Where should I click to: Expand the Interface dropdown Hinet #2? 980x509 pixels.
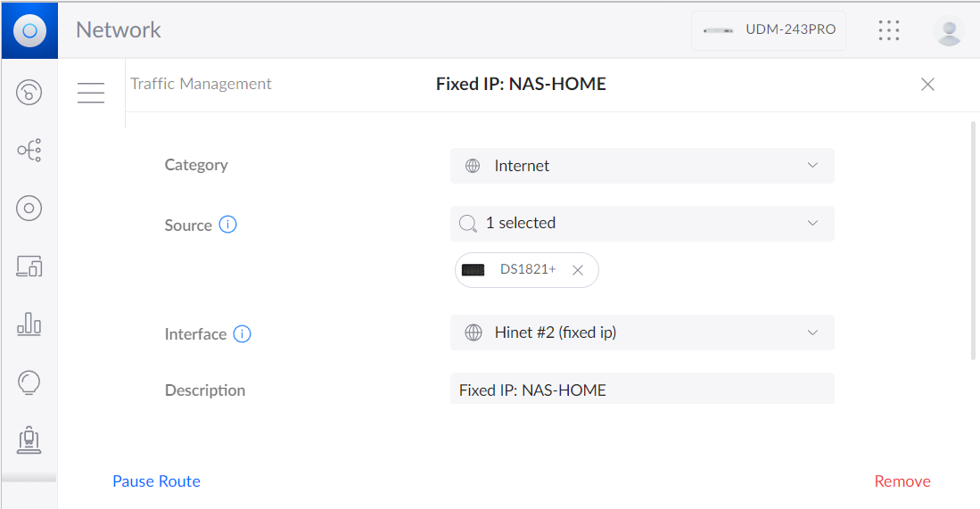pos(642,332)
